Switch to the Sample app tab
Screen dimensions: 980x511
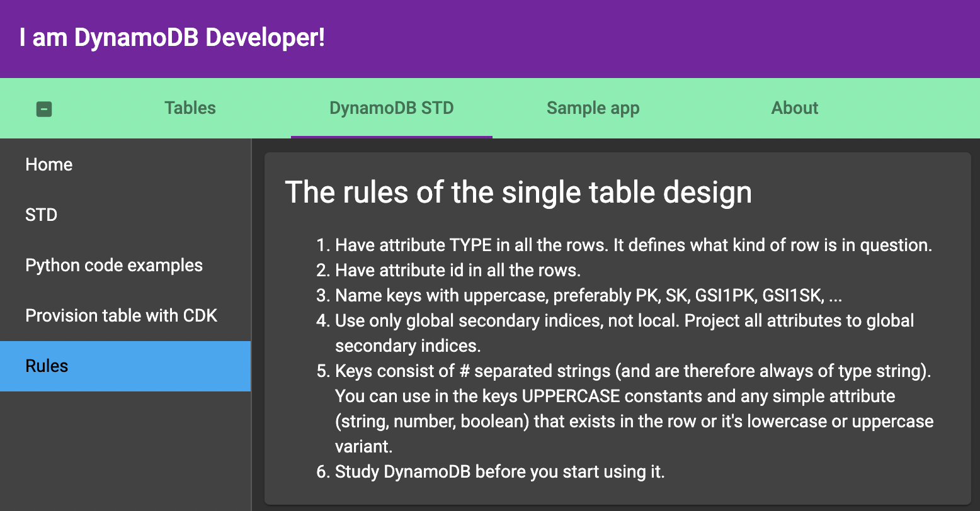coord(593,108)
